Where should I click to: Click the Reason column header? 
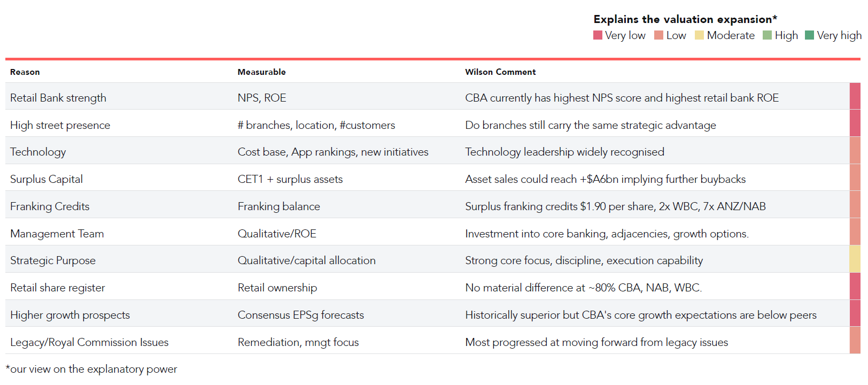tap(25, 72)
